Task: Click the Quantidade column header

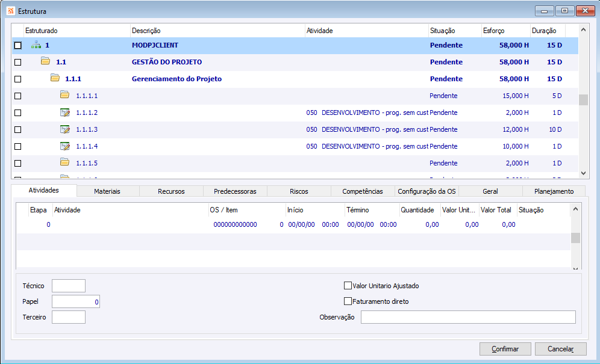Action: 420,210
